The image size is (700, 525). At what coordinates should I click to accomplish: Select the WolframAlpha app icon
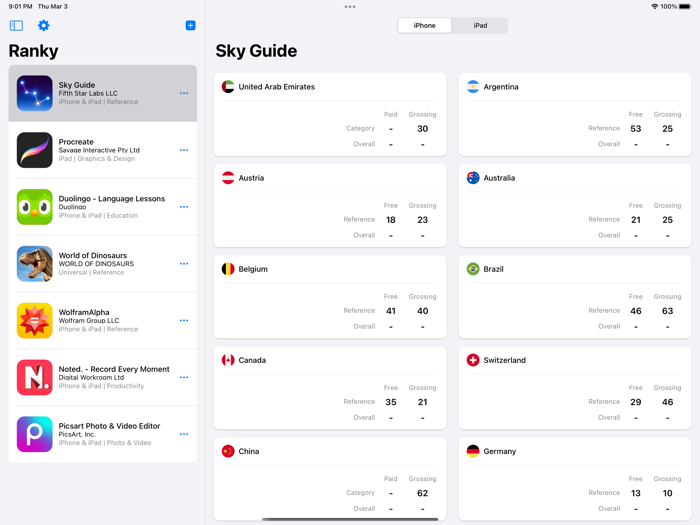pos(34,321)
